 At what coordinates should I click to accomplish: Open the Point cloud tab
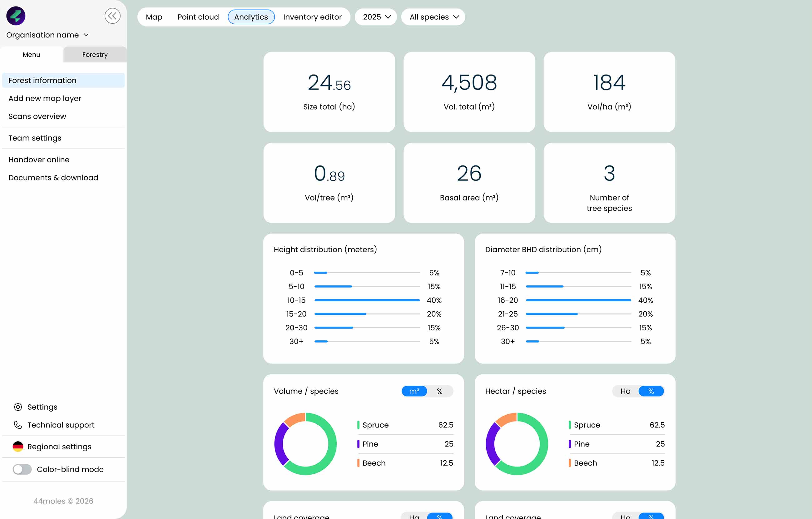198,17
